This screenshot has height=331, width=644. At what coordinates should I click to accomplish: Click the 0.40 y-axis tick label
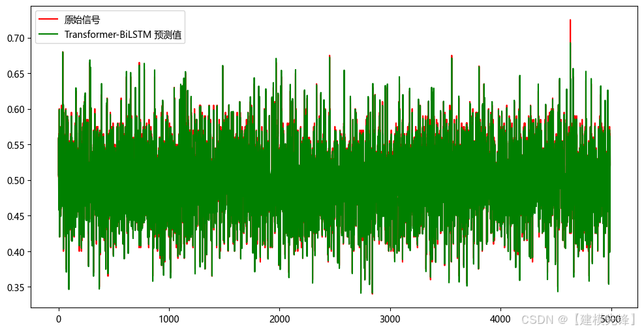16,251
